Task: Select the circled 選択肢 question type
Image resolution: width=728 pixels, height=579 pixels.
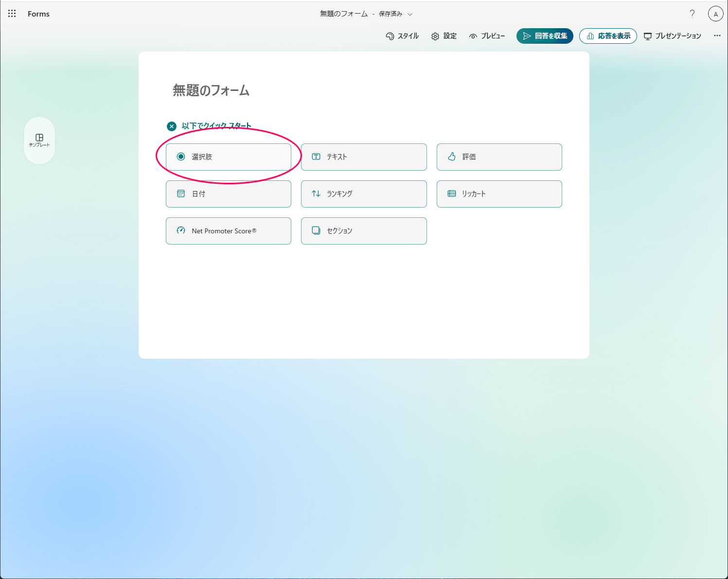Action: [228, 157]
